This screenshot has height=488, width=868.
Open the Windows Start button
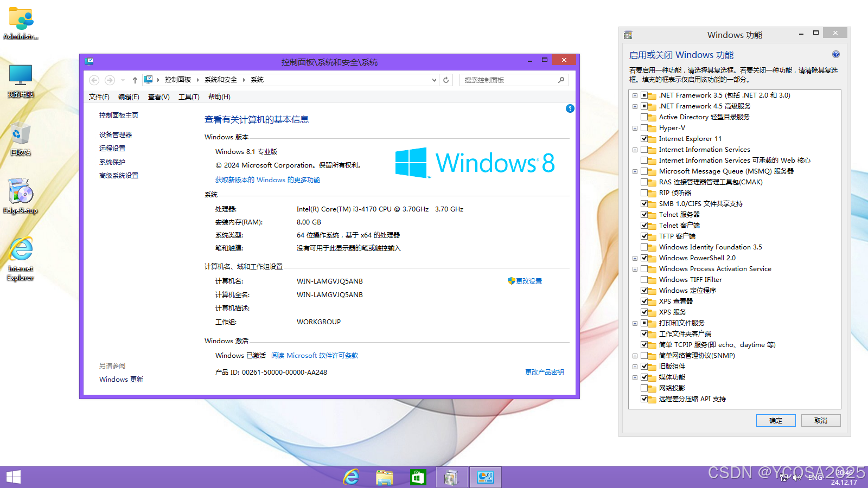tap(14, 477)
